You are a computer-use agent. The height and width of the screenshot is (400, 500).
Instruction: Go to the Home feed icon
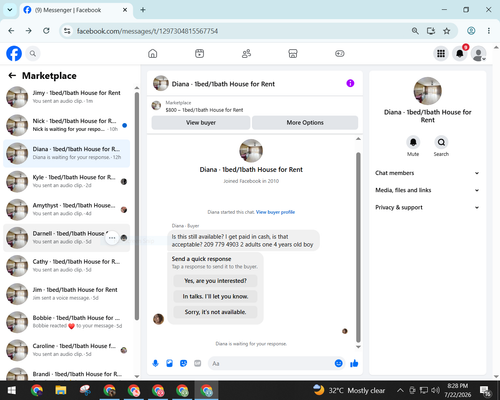[x=153, y=53]
